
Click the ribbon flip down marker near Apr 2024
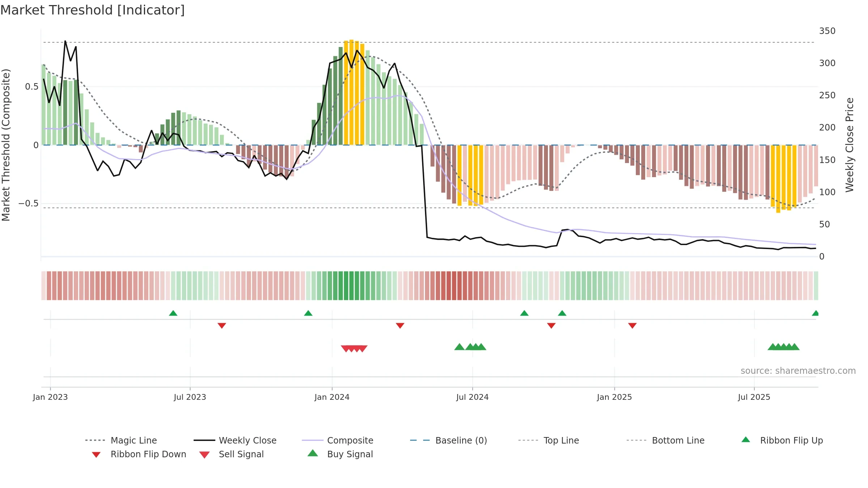(x=400, y=326)
